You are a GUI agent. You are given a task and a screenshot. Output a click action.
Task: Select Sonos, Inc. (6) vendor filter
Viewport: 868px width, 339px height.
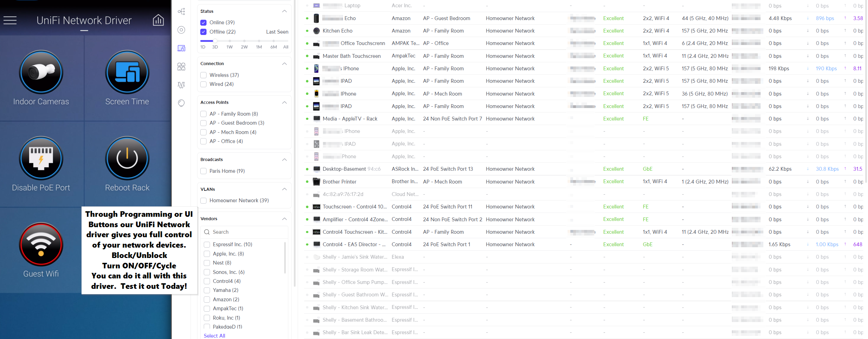[x=207, y=272]
